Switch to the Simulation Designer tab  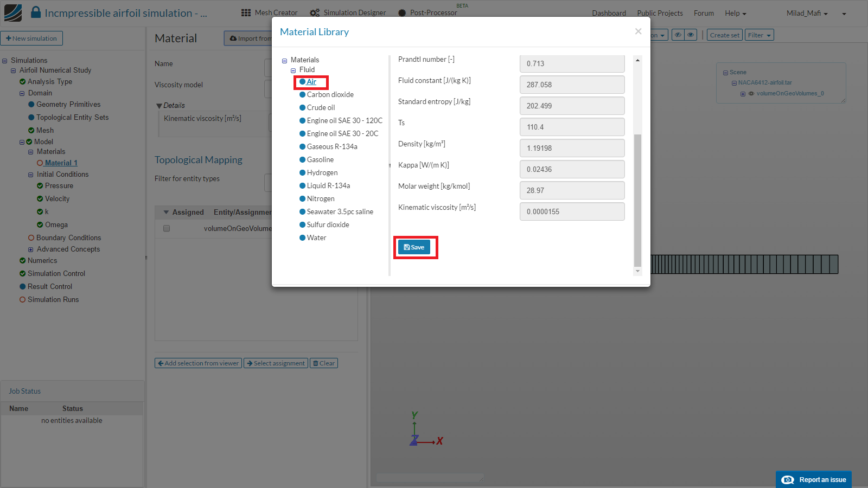(x=348, y=12)
